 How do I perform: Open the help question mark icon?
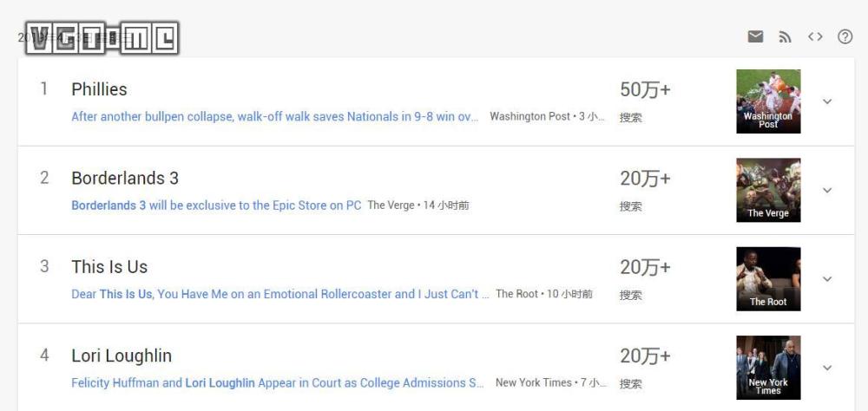[845, 36]
